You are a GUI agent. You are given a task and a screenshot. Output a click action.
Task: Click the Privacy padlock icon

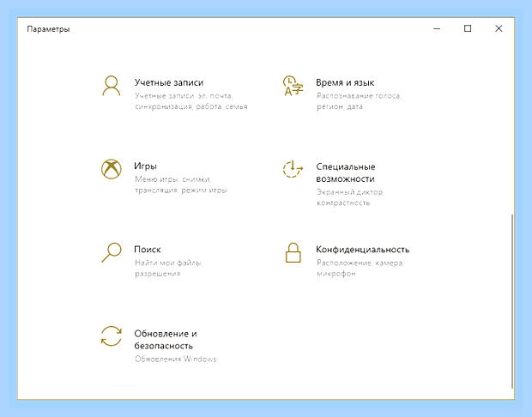(293, 252)
